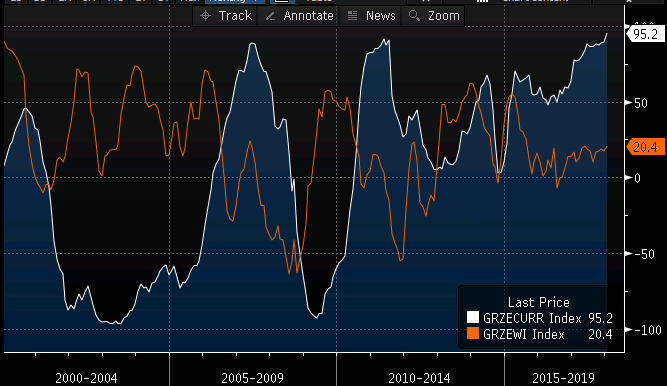667x386 pixels.
Task: Click the orange GRZEWI legend color swatch
Action: [473, 333]
